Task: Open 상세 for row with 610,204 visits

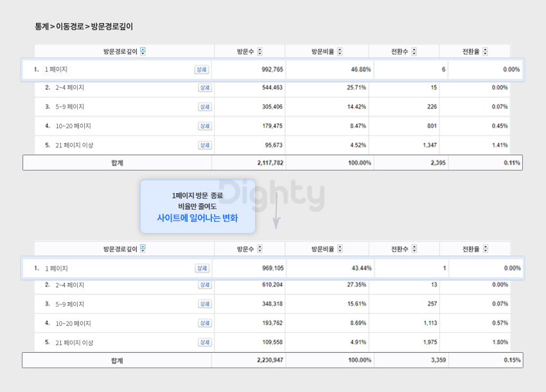Action: pos(205,284)
